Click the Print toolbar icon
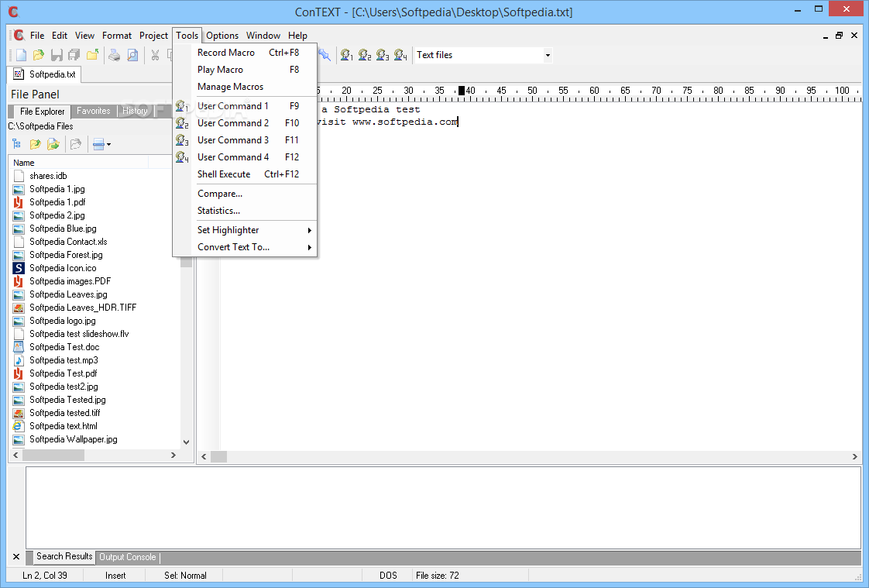 [x=114, y=55]
